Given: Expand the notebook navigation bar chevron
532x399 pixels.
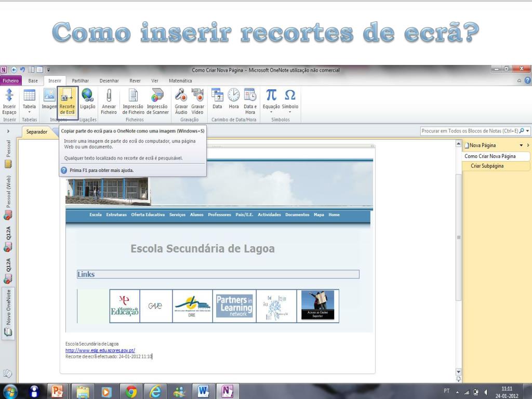Looking at the screenshot, I should [8, 131].
